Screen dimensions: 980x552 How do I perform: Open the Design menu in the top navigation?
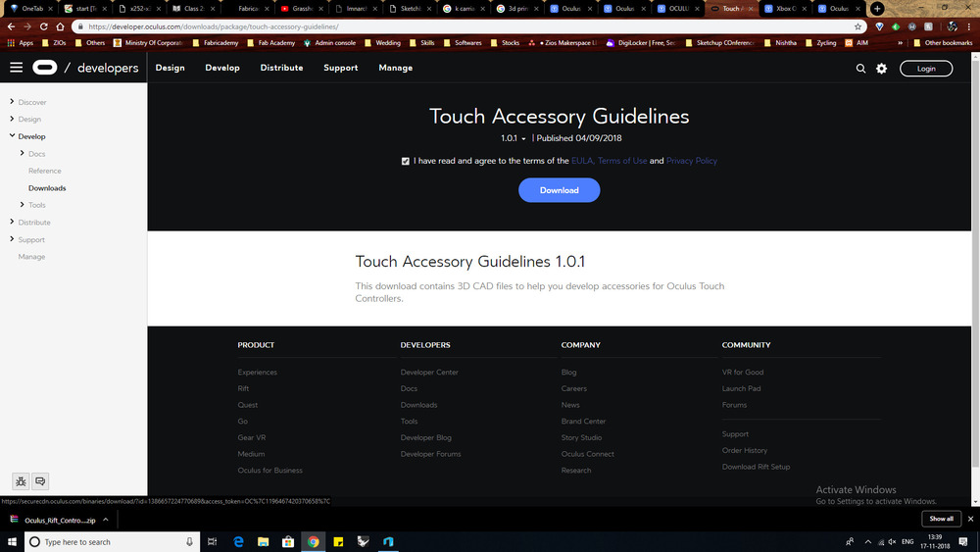pos(170,68)
